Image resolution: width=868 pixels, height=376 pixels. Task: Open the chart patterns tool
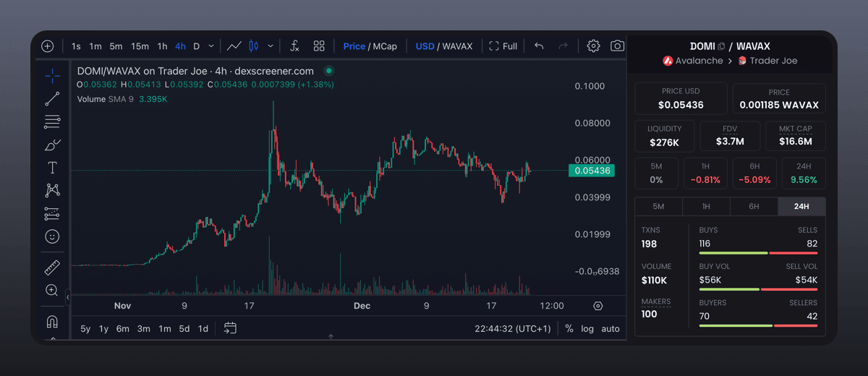[52, 190]
